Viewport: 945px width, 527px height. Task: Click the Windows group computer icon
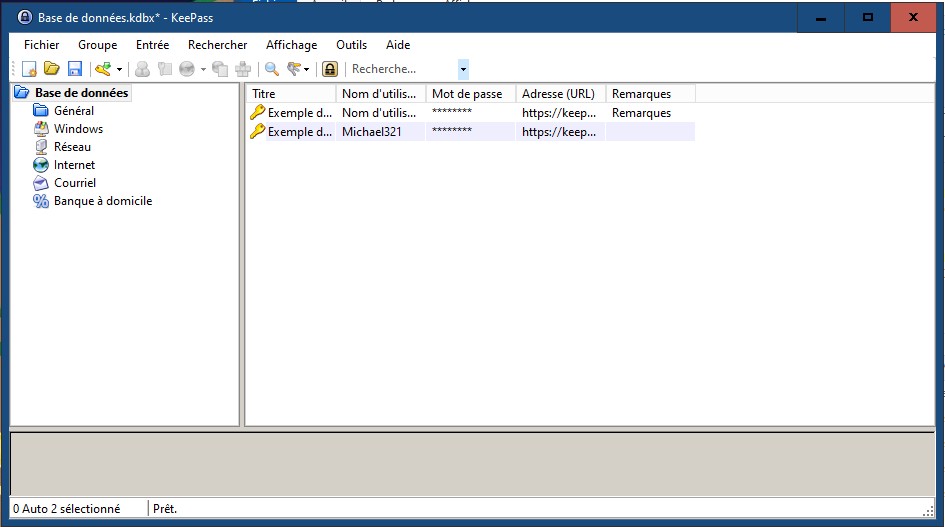[x=41, y=128]
